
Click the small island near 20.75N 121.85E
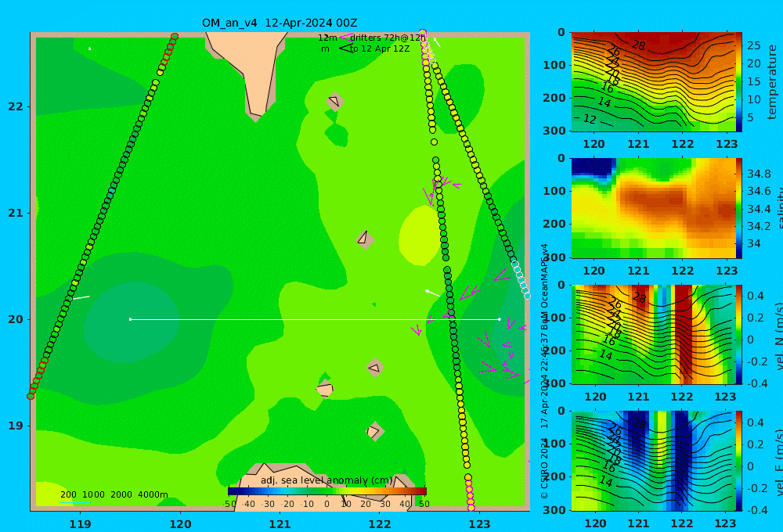(x=365, y=239)
